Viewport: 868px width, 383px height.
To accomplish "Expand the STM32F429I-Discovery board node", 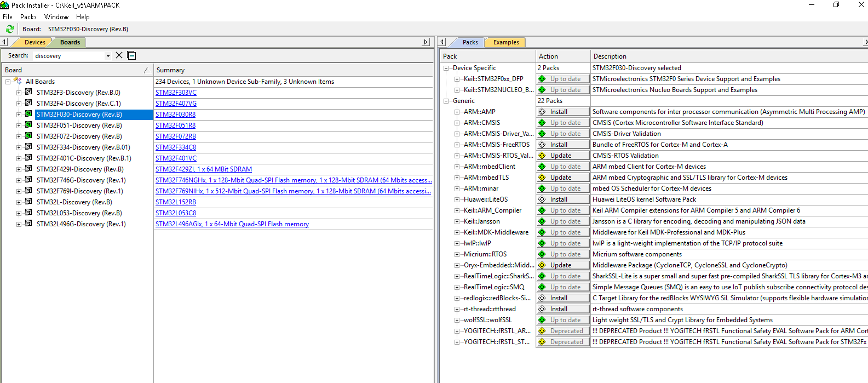I will click(x=19, y=169).
